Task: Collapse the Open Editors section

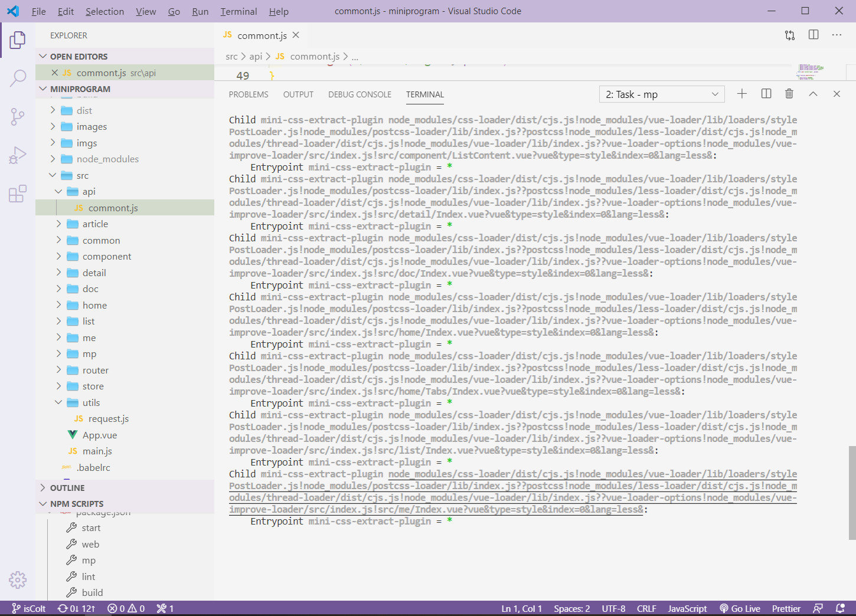Action: [43, 56]
